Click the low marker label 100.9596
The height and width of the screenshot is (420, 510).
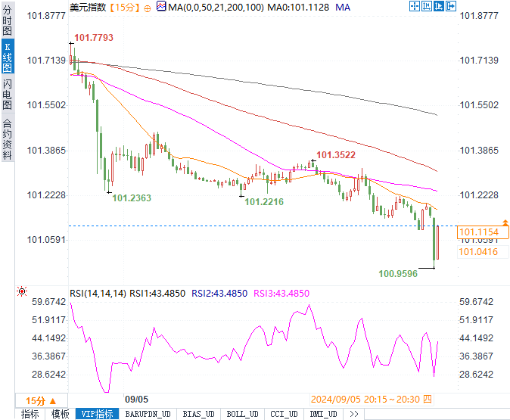398,273
